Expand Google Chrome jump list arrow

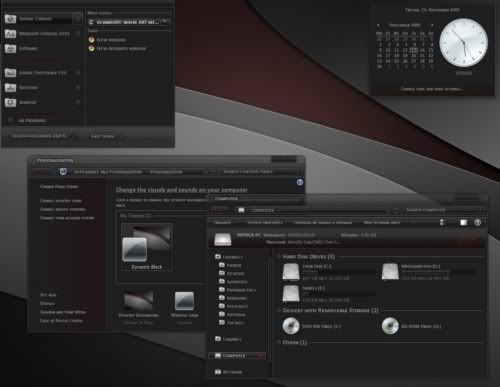77,19
